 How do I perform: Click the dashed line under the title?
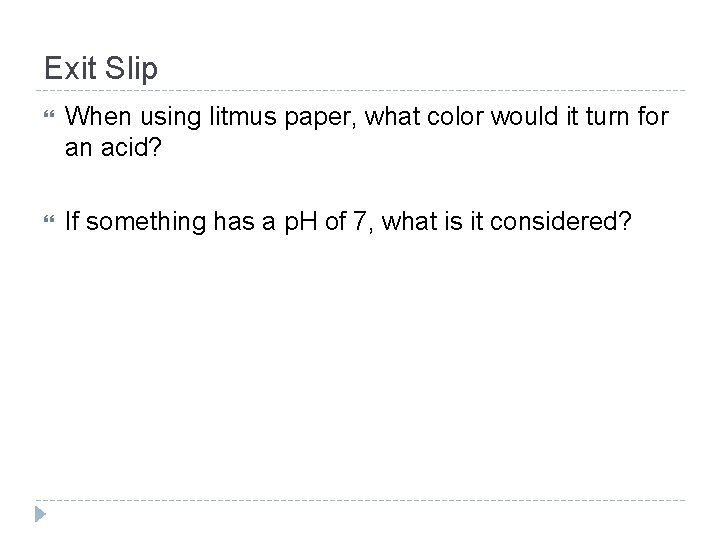[360, 88]
